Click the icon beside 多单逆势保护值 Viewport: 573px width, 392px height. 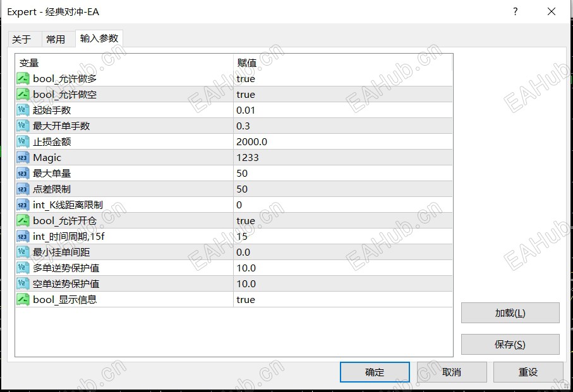pos(23,268)
